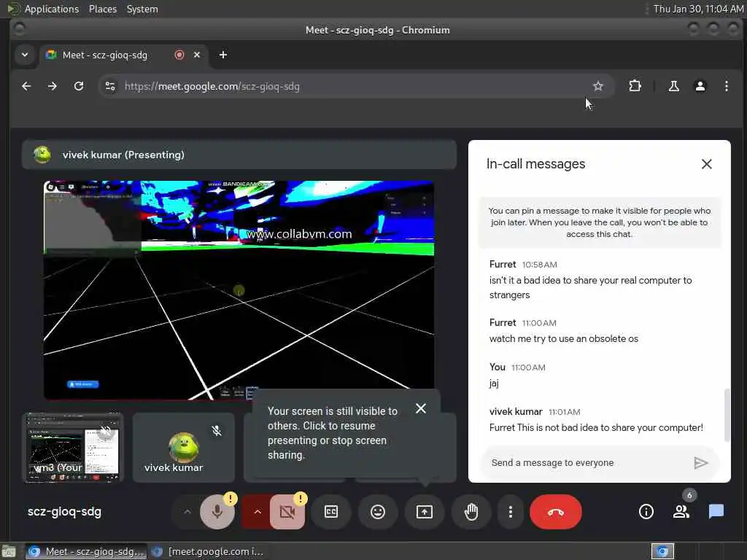747x560 pixels.
Task: Click the vivek kumar (Presenting) header
Action: pyautogui.click(x=239, y=155)
